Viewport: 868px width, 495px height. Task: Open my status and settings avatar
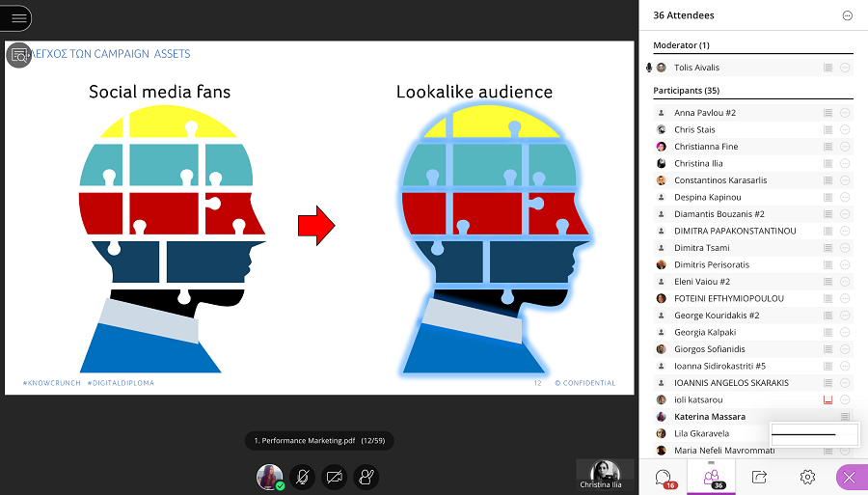click(x=270, y=477)
